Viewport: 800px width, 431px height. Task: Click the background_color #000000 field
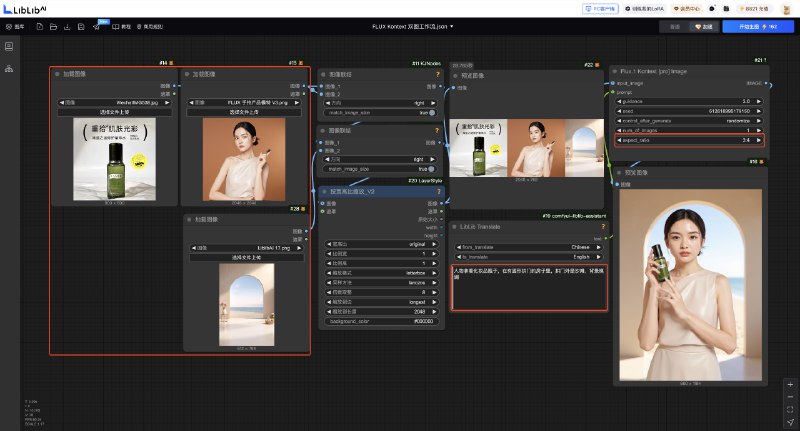pyautogui.click(x=381, y=321)
